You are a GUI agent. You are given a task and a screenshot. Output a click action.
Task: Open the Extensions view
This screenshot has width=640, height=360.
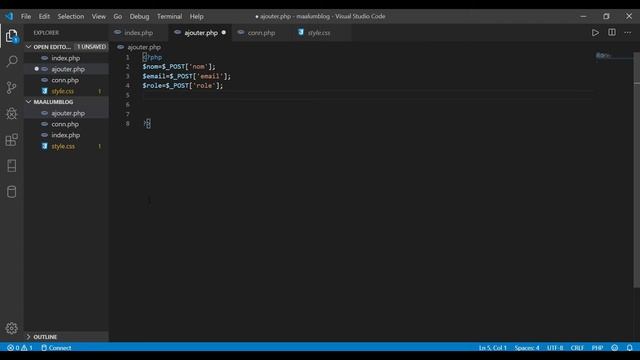(x=11, y=140)
